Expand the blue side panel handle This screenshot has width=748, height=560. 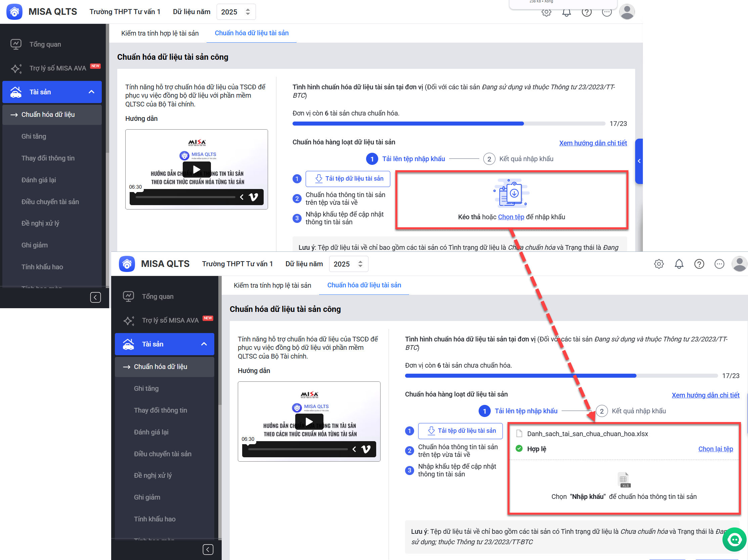[639, 161]
